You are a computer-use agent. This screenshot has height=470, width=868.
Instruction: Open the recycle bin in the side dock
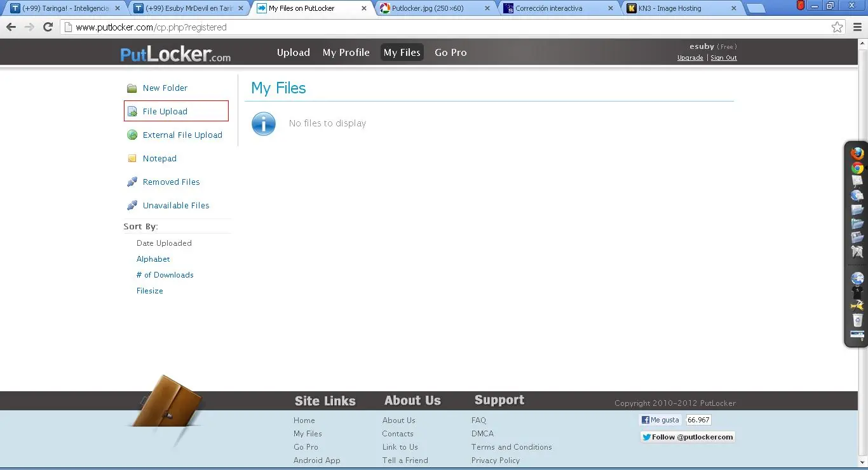pyautogui.click(x=857, y=320)
